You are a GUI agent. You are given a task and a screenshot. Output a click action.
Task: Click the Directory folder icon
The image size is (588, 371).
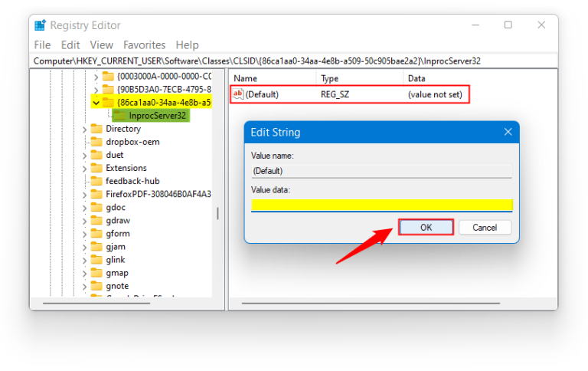tap(96, 129)
